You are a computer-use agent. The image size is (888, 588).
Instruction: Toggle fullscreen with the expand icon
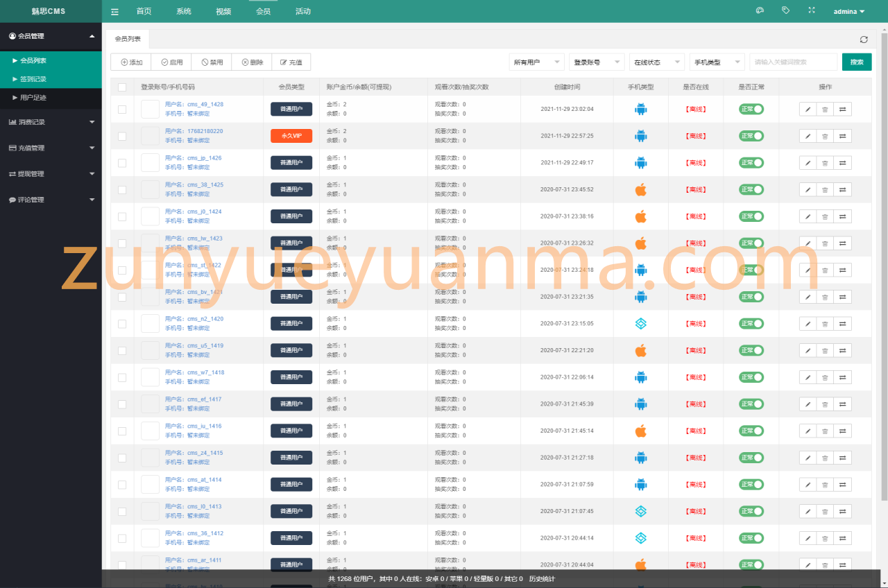tap(812, 10)
